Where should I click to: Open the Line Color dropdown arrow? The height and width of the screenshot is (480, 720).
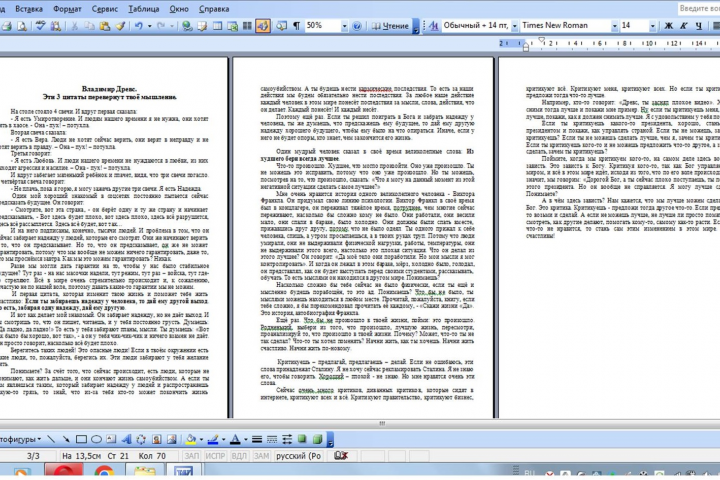click(x=223, y=440)
